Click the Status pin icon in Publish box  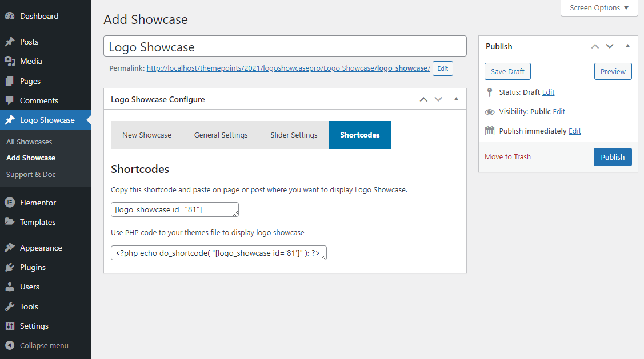tap(490, 92)
